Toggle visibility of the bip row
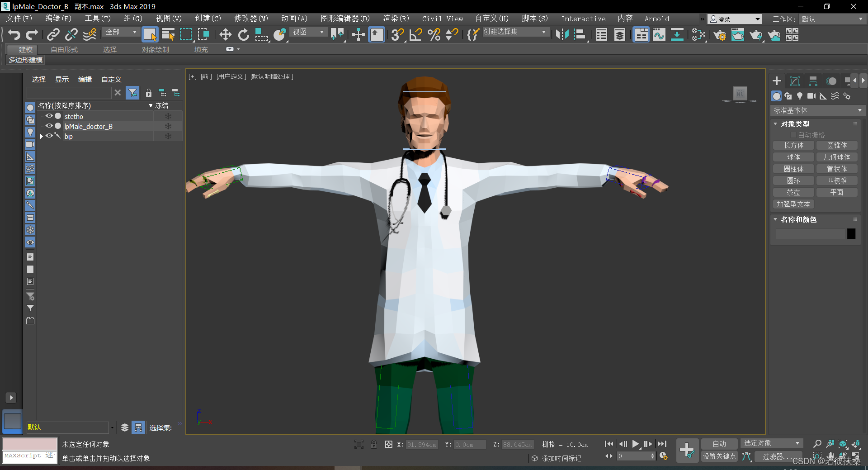 tap(49, 136)
